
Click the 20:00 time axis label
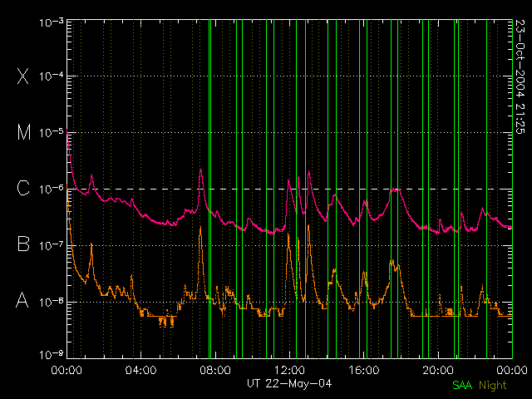(x=438, y=370)
